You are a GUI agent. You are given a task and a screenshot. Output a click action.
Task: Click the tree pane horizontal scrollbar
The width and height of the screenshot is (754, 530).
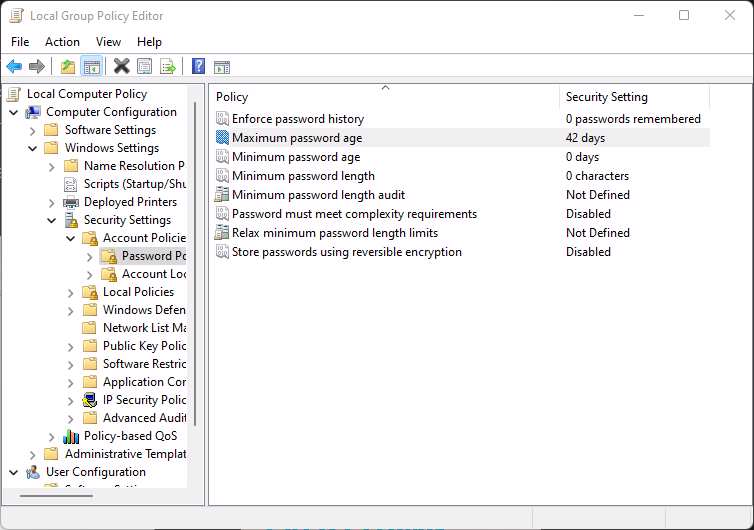pyautogui.click(x=60, y=495)
